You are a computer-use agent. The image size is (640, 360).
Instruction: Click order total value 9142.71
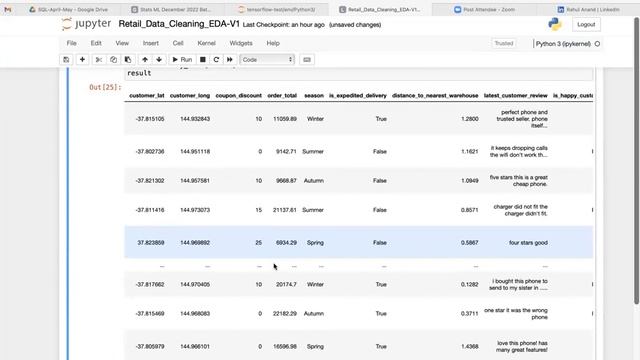pyautogui.click(x=286, y=151)
